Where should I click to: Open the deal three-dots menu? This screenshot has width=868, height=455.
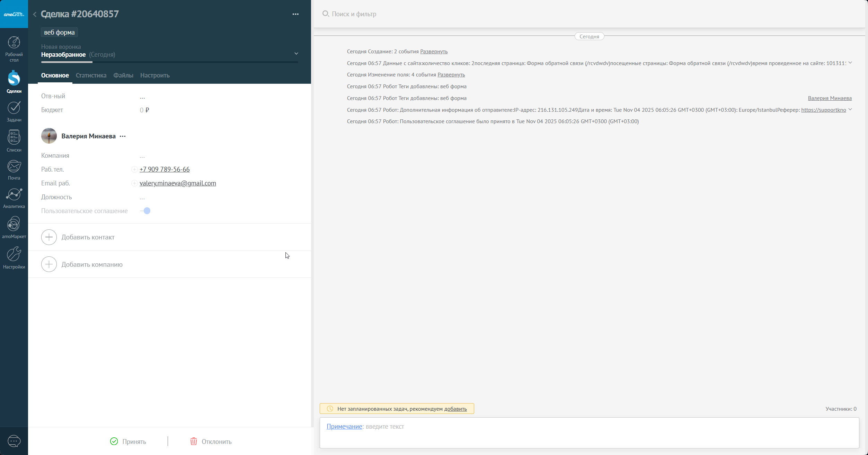tap(295, 14)
